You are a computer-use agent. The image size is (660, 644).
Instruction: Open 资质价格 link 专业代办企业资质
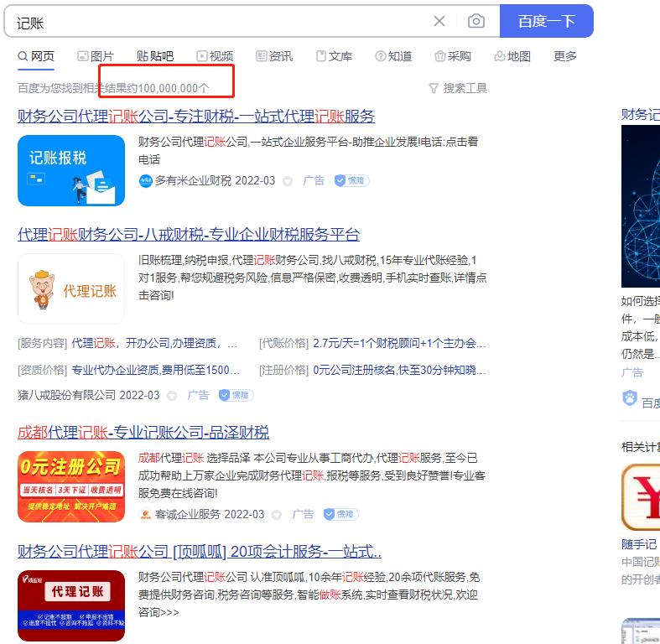(155, 370)
